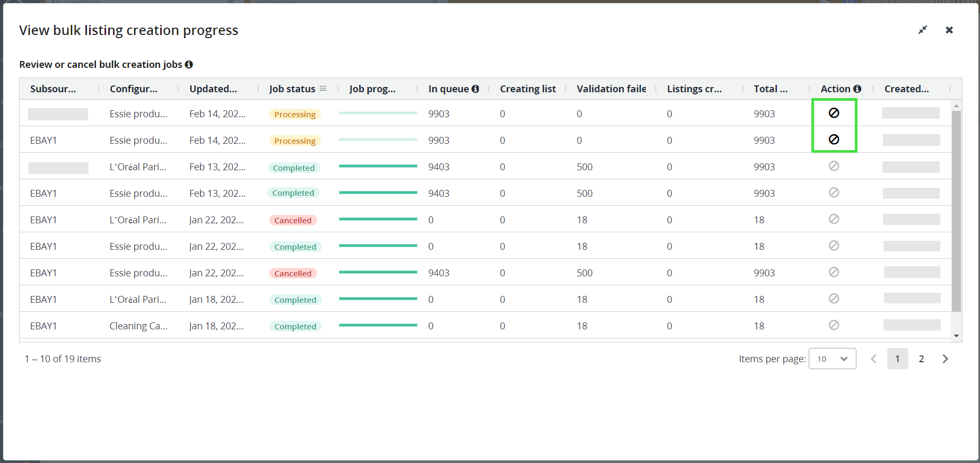Sort by the Subsour... column header
Viewport: 980px width, 463px height.
53,89
